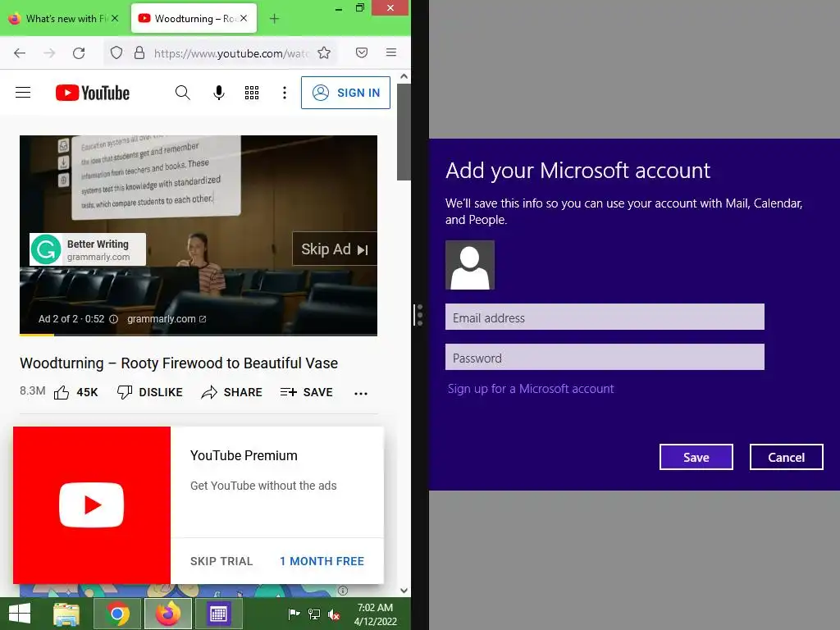Image resolution: width=840 pixels, height=630 pixels.
Task: Click the Firefox forward arrow
Action: coord(49,52)
